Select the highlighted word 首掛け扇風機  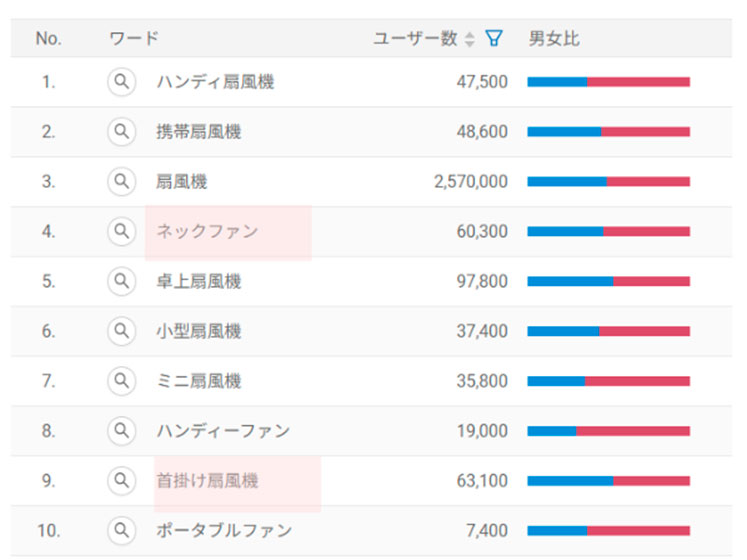(x=207, y=480)
